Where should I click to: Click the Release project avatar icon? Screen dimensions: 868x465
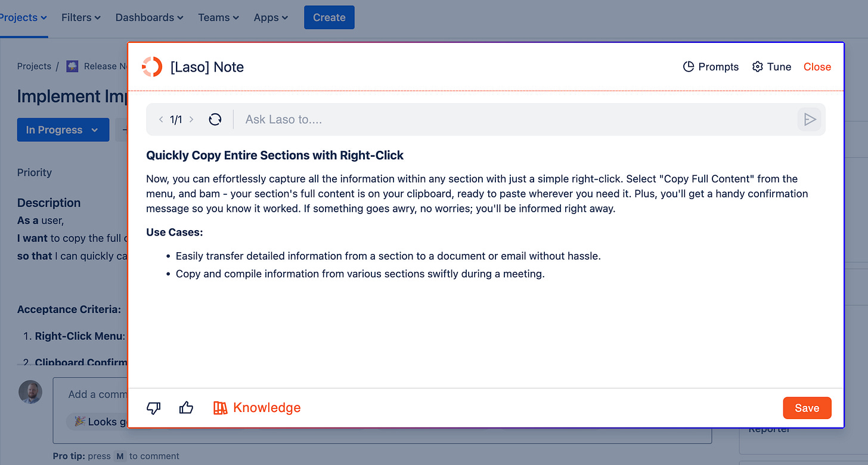coord(72,66)
